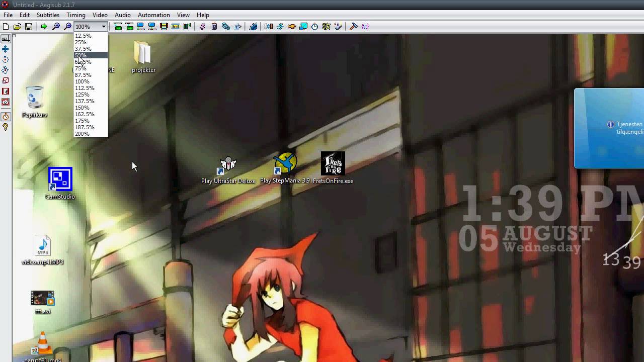Choose 25% zoom from the list
The image size is (644, 362).
coord(91,42)
